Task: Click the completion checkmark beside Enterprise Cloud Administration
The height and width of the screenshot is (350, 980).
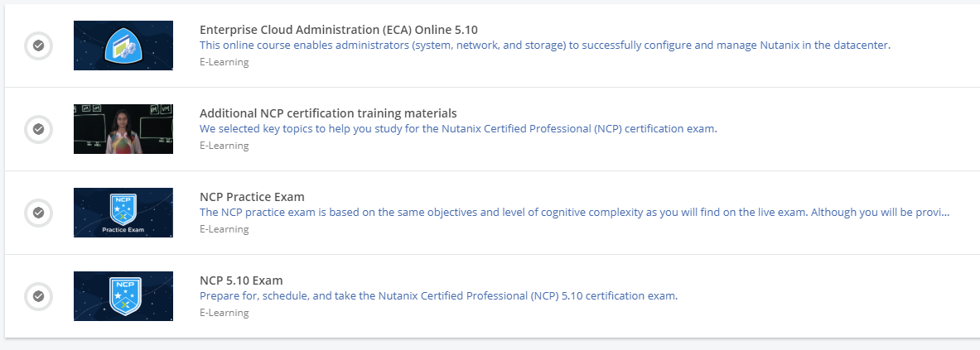Action: pyautogui.click(x=38, y=46)
